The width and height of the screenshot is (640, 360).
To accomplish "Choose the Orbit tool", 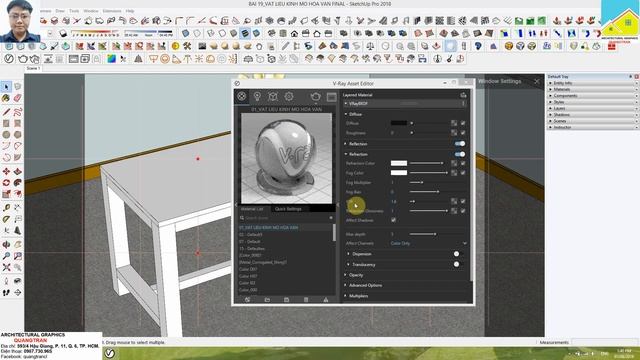I will click(6, 244).
